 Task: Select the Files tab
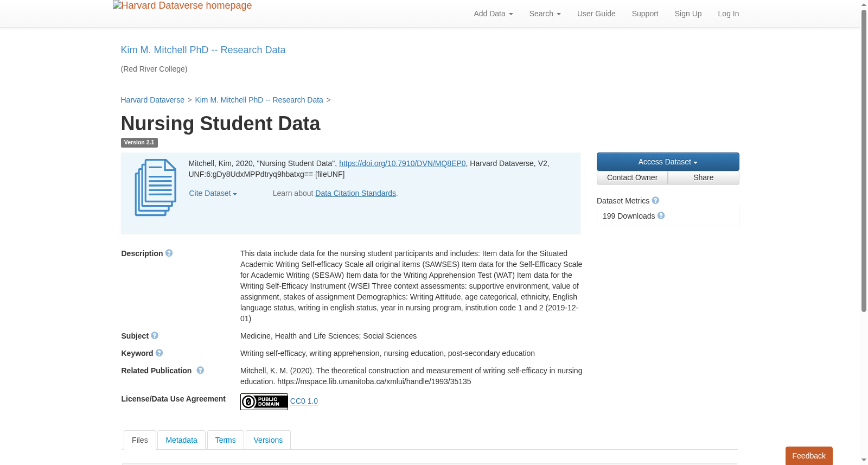click(140, 440)
